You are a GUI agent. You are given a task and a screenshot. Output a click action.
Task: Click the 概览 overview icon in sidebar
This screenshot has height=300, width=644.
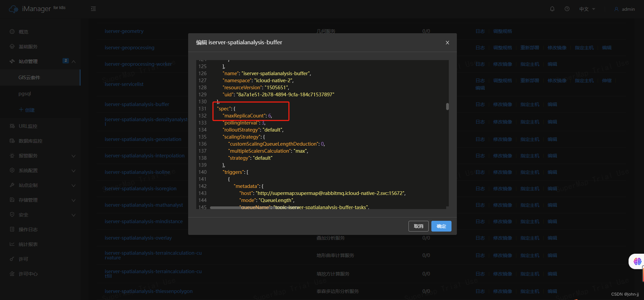coord(12,32)
